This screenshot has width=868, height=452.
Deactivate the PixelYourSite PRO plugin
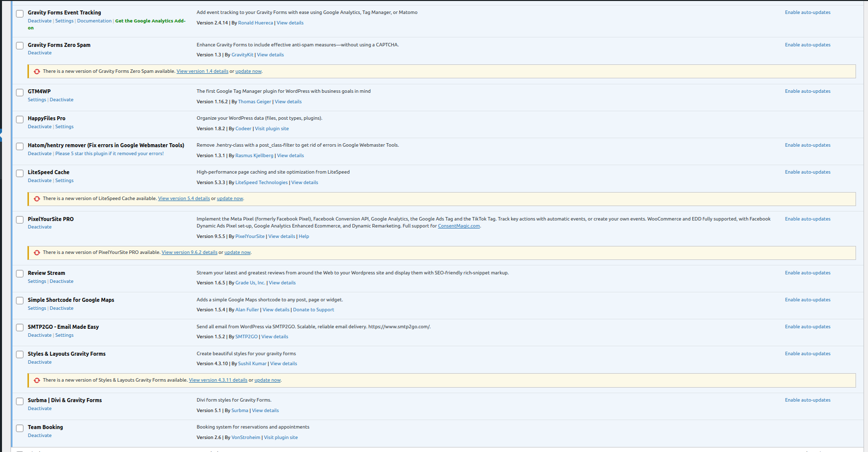pos(39,227)
